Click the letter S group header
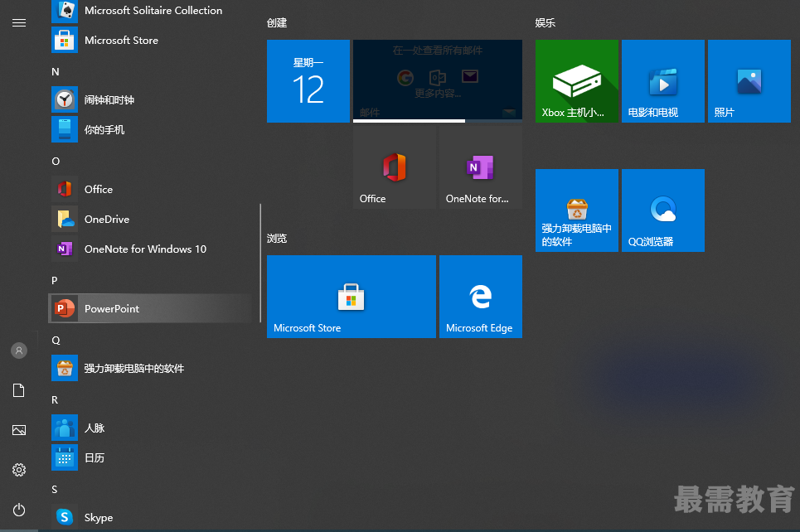The height and width of the screenshot is (532, 800). [x=55, y=490]
